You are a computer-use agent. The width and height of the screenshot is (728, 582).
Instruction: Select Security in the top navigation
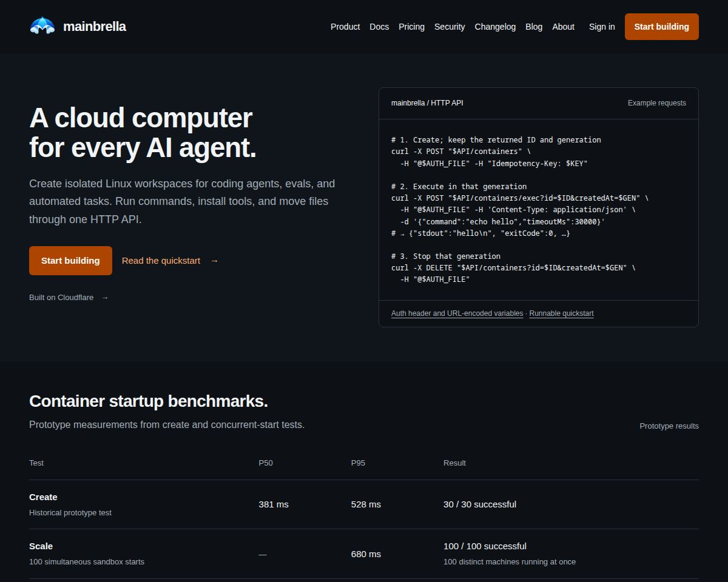tap(450, 27)
